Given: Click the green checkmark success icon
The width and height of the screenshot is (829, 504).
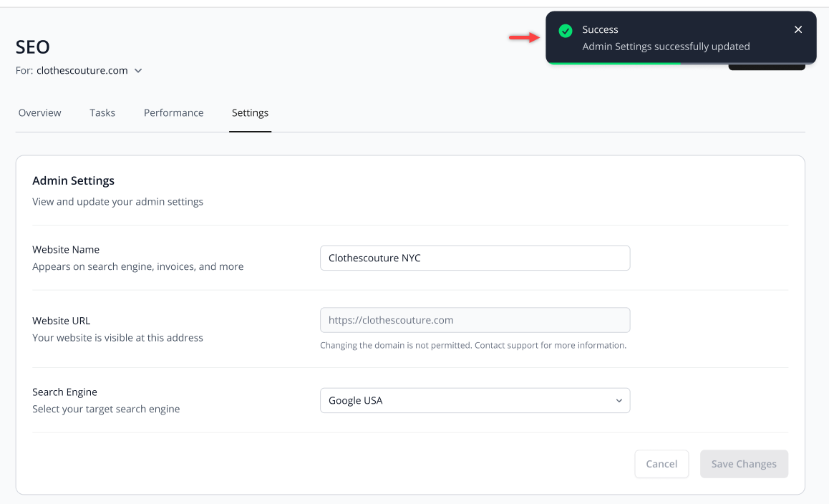Looking at the screenshot, I should [x=565, y=31].
